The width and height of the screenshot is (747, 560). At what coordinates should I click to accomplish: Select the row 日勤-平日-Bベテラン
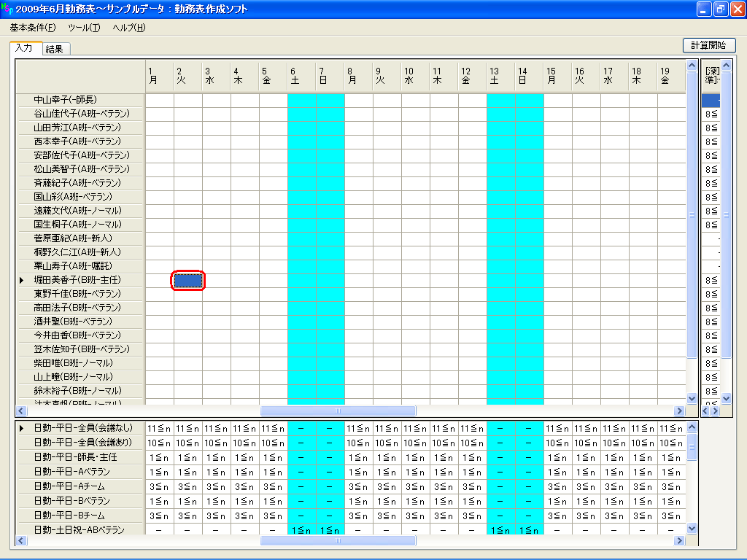click(80, 501)
